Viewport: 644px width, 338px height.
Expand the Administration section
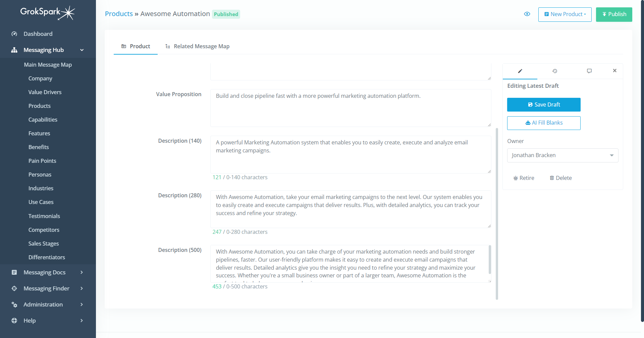click(82, 305)
